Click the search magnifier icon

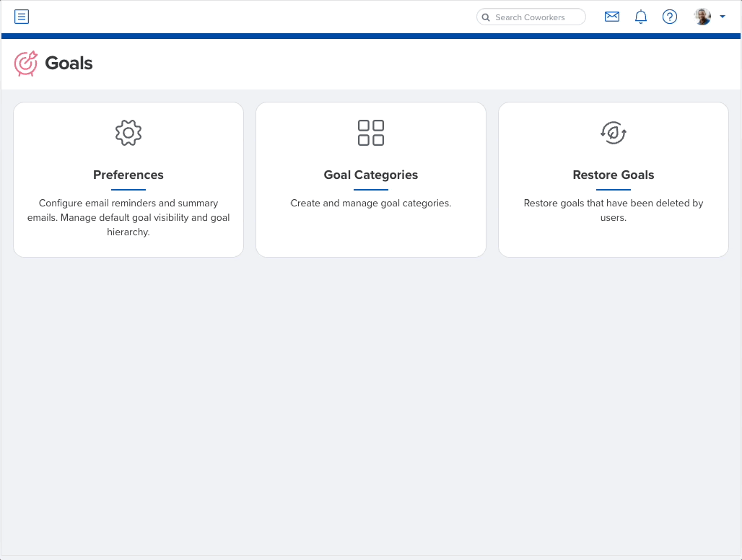(486, 17)
